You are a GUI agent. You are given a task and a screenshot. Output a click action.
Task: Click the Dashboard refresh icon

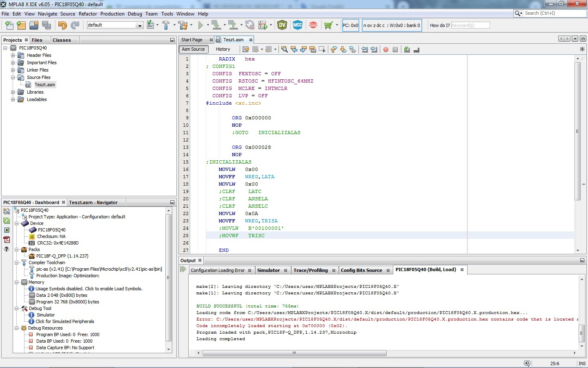point(7,220)
